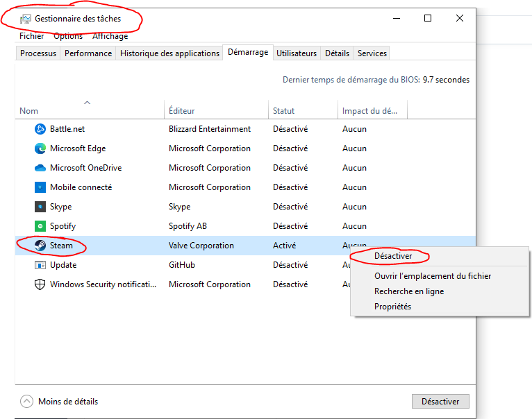532x419 pixels.
Task: Choose Désactiver in the context menu
Action: (392, 256)
